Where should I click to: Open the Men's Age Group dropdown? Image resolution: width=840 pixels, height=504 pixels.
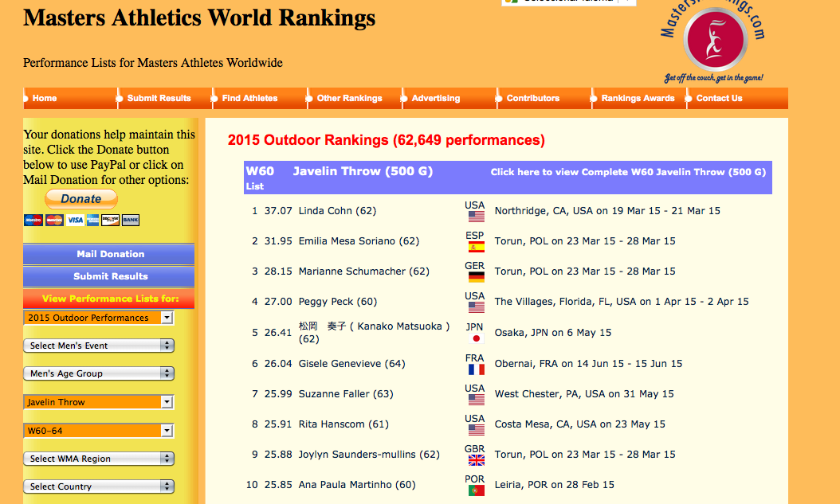pos(99,373)
